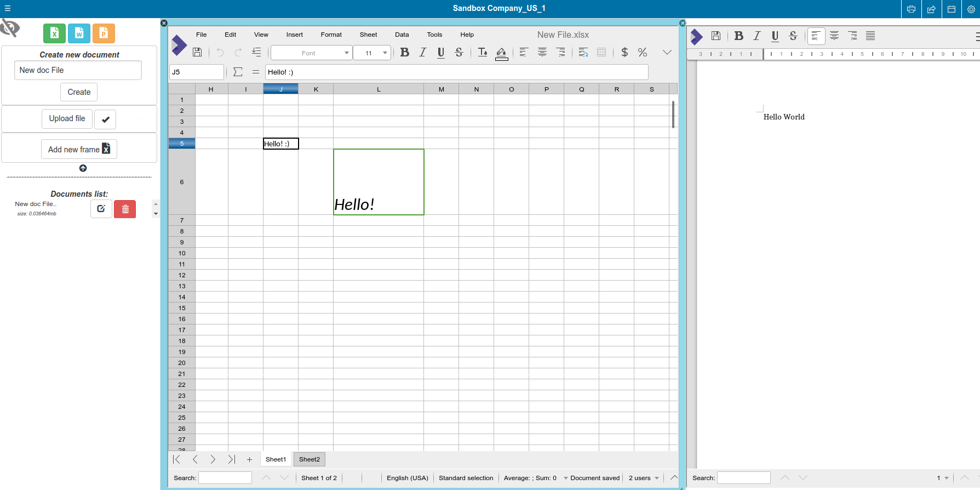Click the wrap text icon in spreadsheet toolbar
This screenshot has width=980, height=490.
pyautogui.click(x=583, y=52)
